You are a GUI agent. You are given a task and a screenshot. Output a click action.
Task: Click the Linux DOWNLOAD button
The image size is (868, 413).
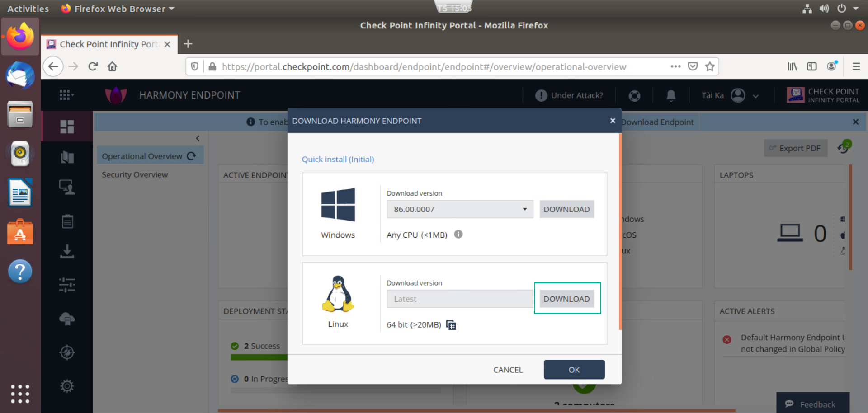pyautogui.click(x=567, y=298)
